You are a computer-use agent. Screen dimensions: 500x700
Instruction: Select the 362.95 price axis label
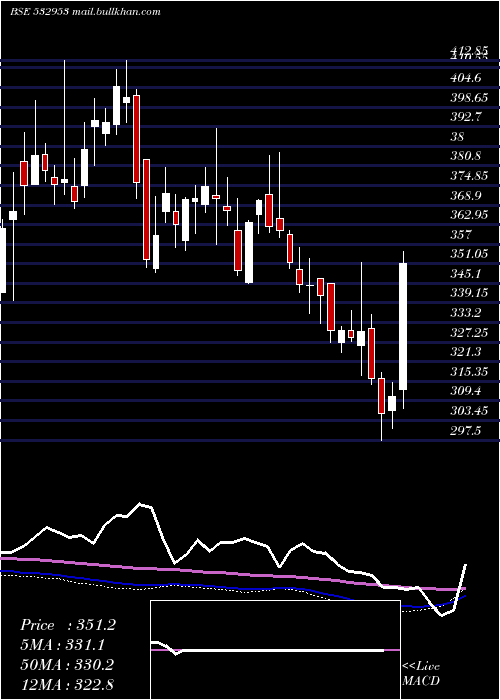tap(469, 215)
